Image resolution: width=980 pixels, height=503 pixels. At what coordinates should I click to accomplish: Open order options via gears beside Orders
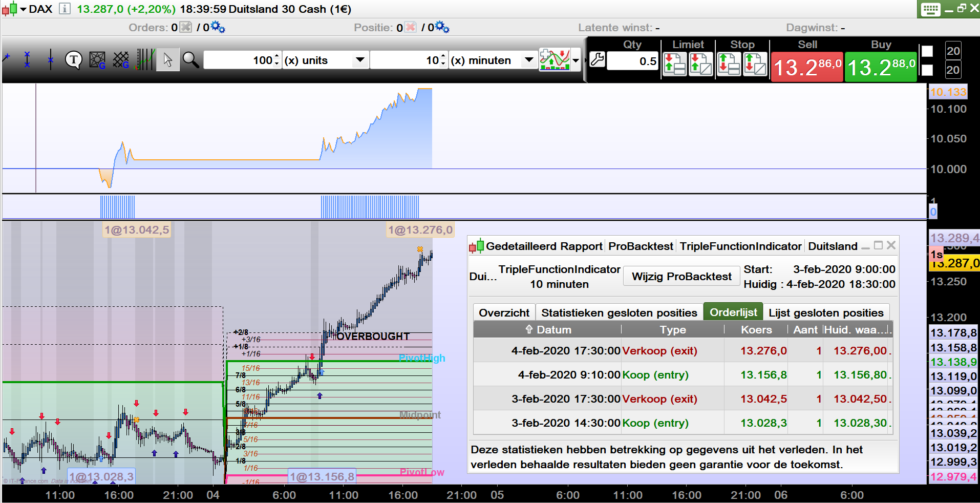218,27
